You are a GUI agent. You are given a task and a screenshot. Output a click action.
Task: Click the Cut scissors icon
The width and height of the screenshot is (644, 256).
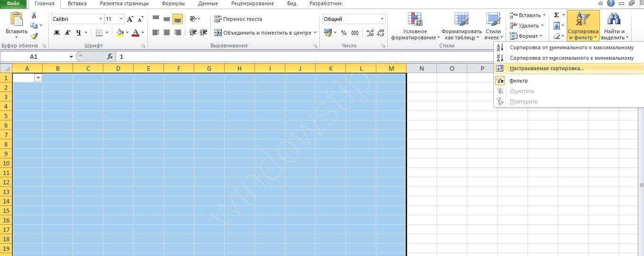coord(34,16)
